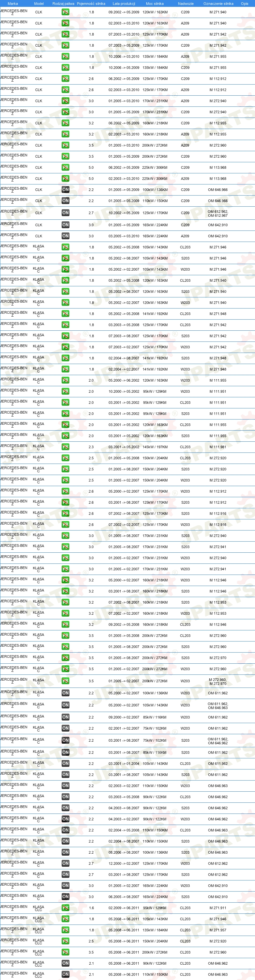Click the Pojemność silnika column header

coord(91,3)
